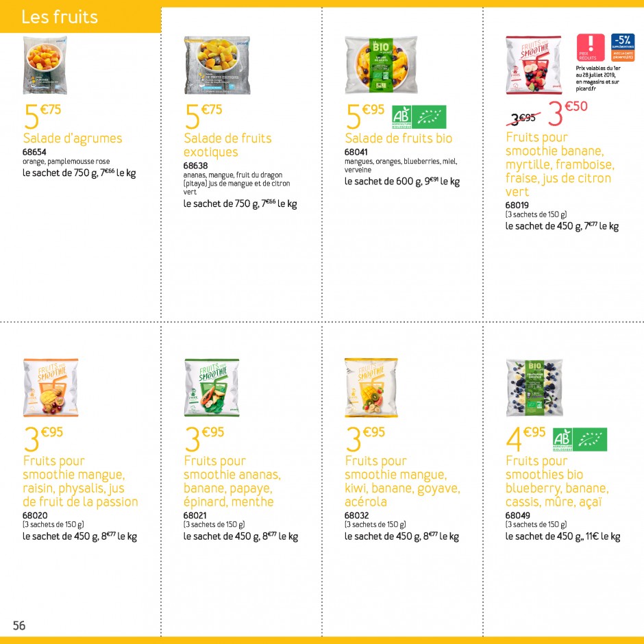
Task: Click the AB organic logo beside 5€95
Action: pos(401,117)
